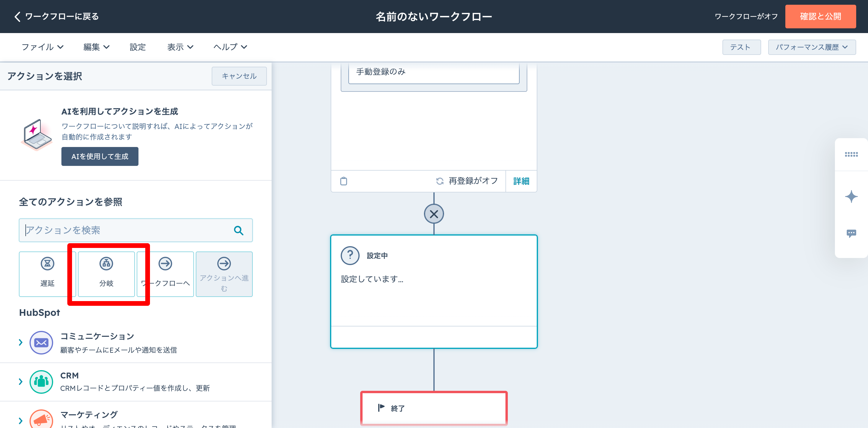
Task: Click the X circle connector on the canvas
Action: (434, 214)
